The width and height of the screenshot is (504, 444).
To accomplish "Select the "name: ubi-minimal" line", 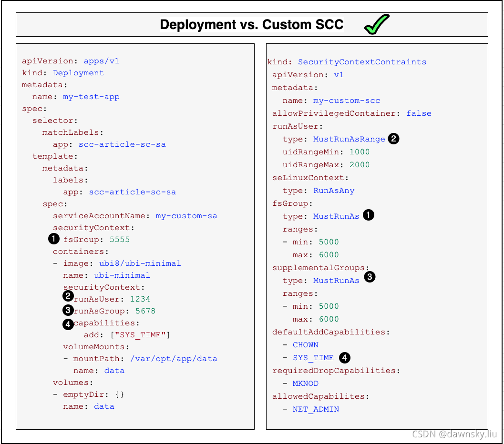I will tap(106, 275).
